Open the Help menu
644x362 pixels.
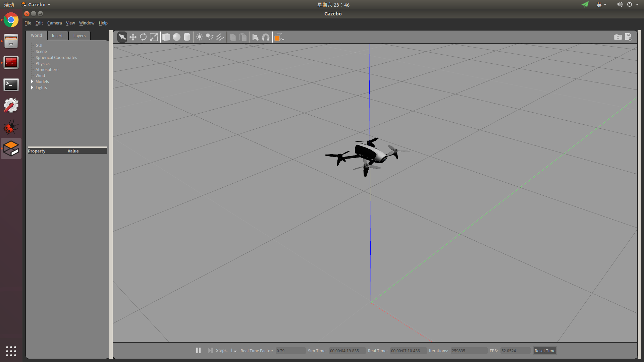103,23
